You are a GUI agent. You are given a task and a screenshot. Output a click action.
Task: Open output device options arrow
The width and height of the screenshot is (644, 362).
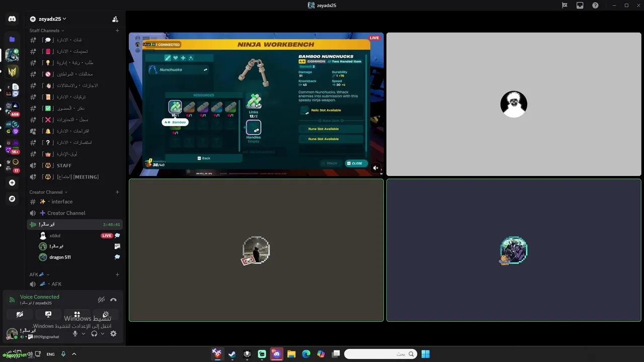tap(103, 333)
